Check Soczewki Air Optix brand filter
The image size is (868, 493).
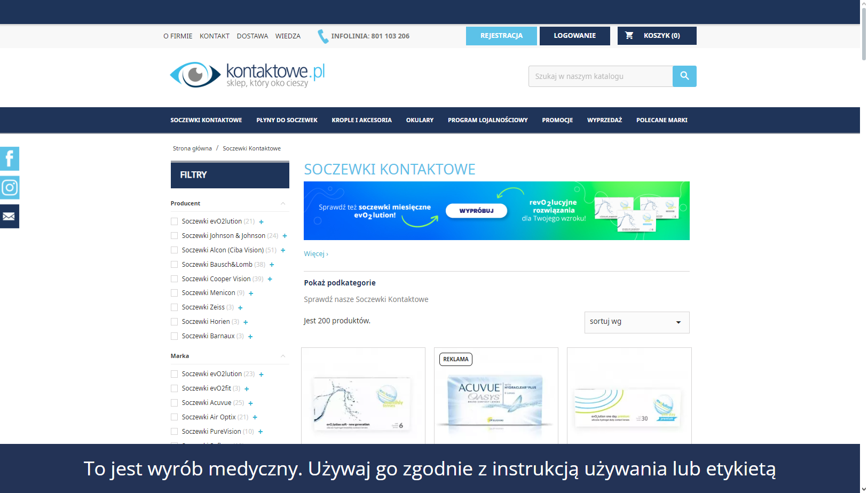[x=174, y=417]
